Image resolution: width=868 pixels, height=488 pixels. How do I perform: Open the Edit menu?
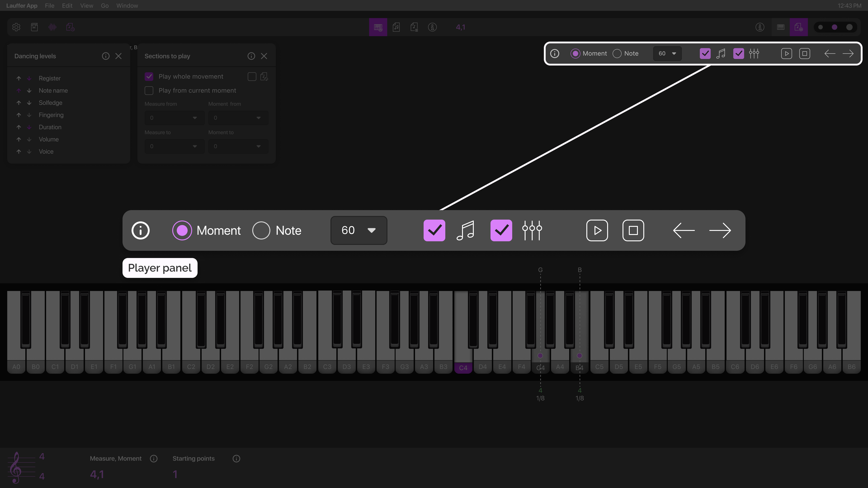(67, 6)
